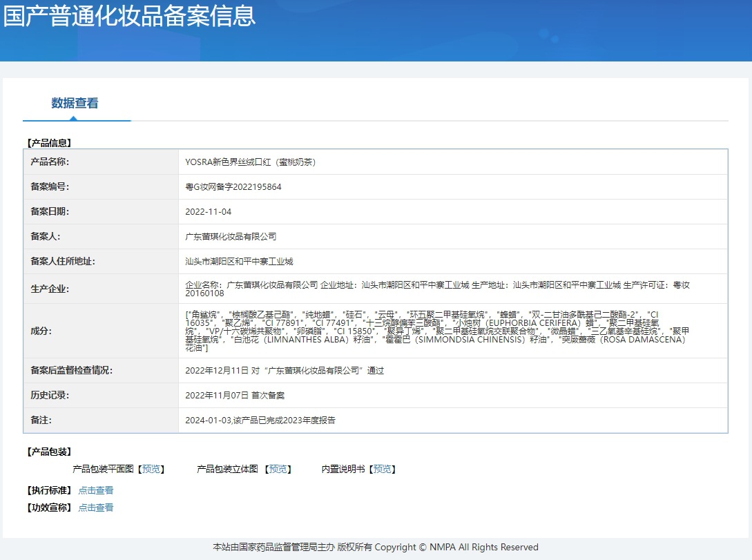Viewport: 752px width, 560px height.
Task: Click 点击查看 next to 功效宣称
Action: pos(95,508)
